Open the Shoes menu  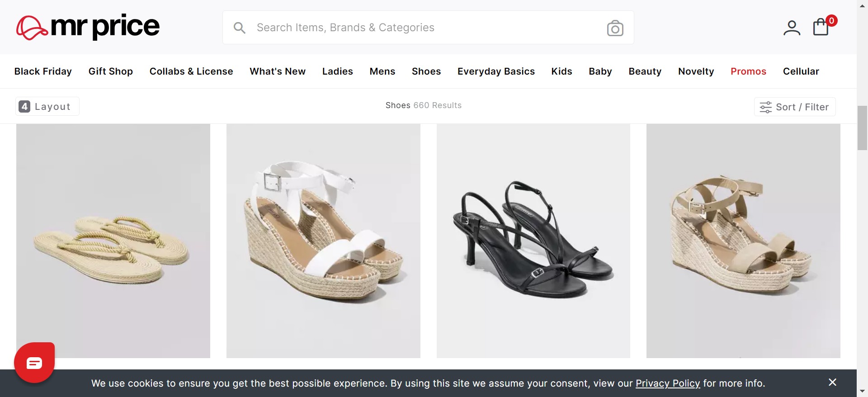(426, 71)
